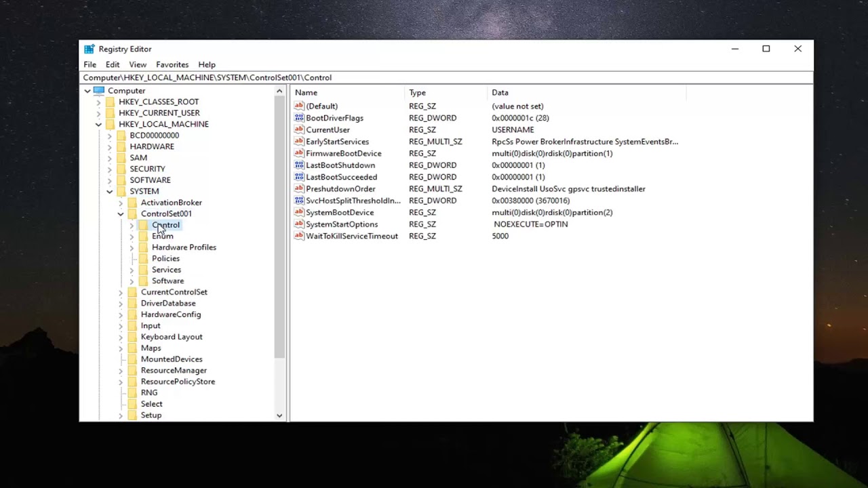This screenshot has height=488, width=868.
Task: Click the tree pane vertical scrollbar thumb
Action: coord(279,227)
